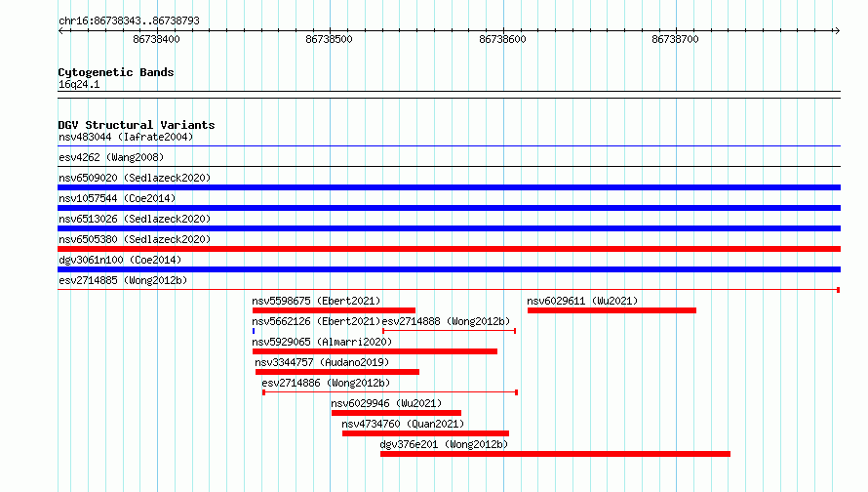The height and width of the screenshot is (492, 868).
Task: Click the thin red line under esv2714885
Action: point(449,290)
